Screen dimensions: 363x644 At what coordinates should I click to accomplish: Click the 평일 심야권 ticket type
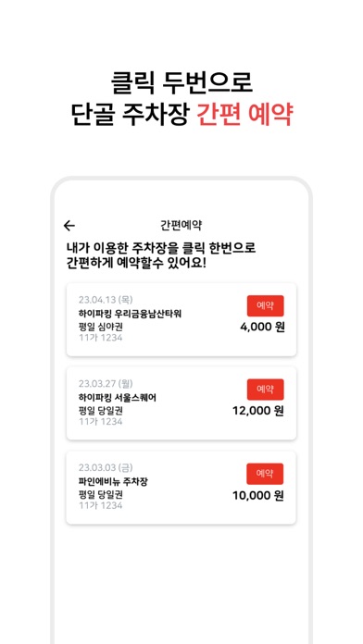(100, 328)
